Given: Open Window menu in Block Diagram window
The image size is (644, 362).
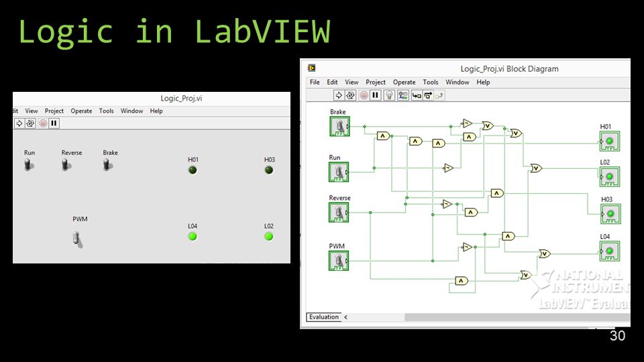Looking at the screenshot, I should (458, 82).
